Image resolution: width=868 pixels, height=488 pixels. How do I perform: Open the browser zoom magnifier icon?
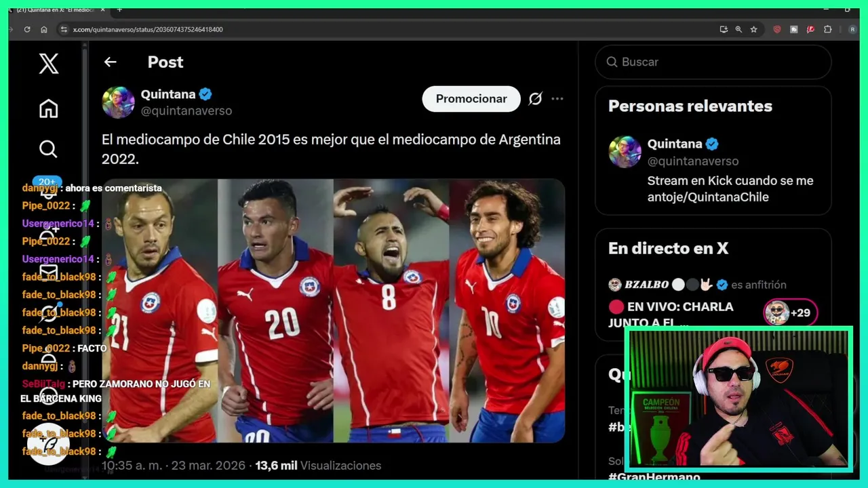(x=738, y=29)
